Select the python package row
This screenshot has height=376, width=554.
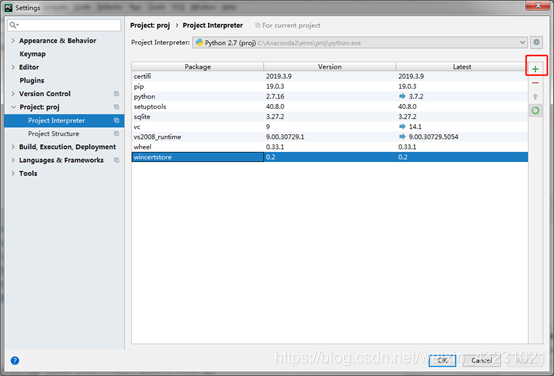coord(330,96)
